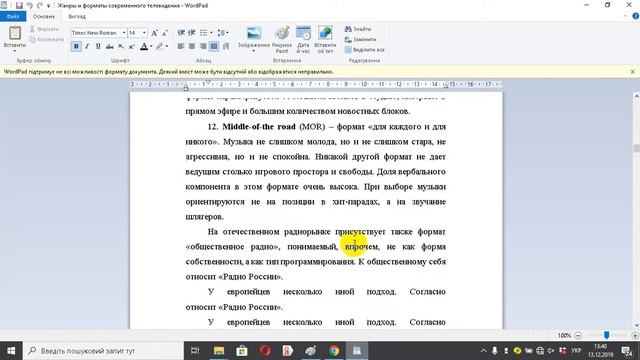
Task: Click the Paste clipboard icon
Action: tap(15, 33)
